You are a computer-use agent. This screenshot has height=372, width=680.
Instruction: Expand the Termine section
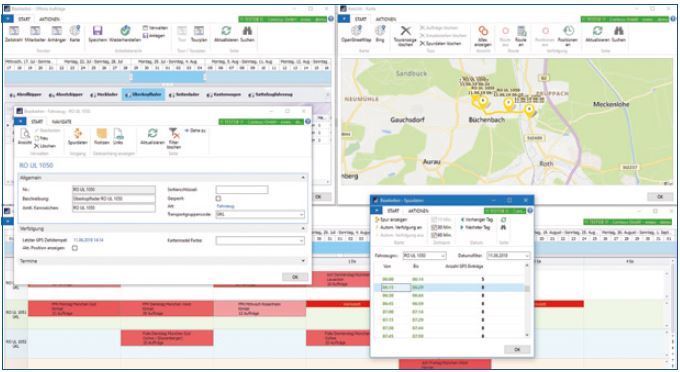coord(303,261)
